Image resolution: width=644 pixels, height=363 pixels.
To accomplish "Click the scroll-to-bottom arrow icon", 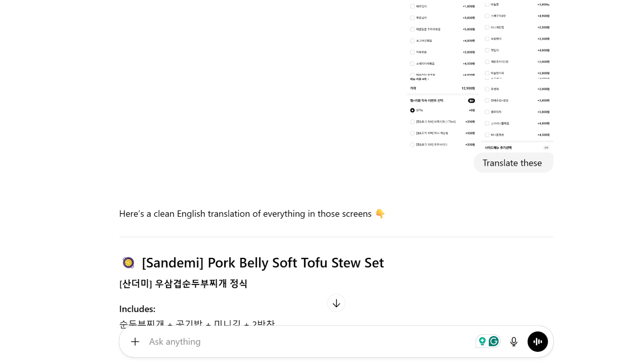I will coord(336,303).
